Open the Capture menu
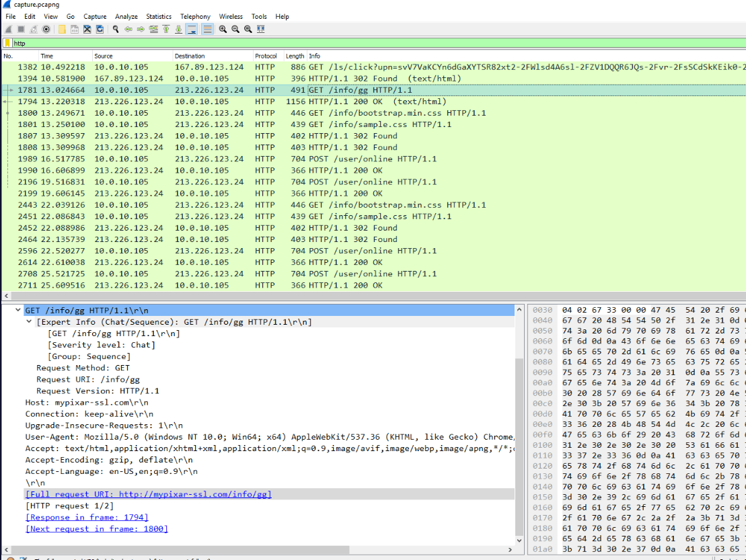This screenshot has height=560, width=746. [x=95, y=16]
